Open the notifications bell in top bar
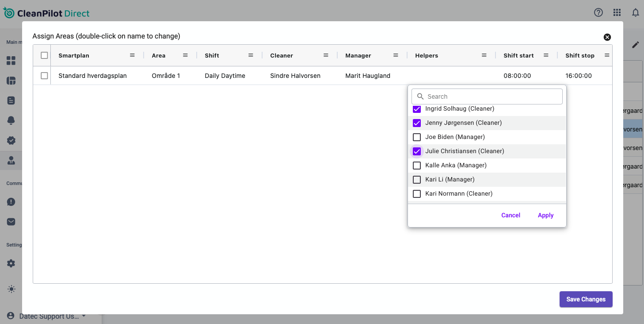Screen dimensions: 644x324 click(636, 12)
